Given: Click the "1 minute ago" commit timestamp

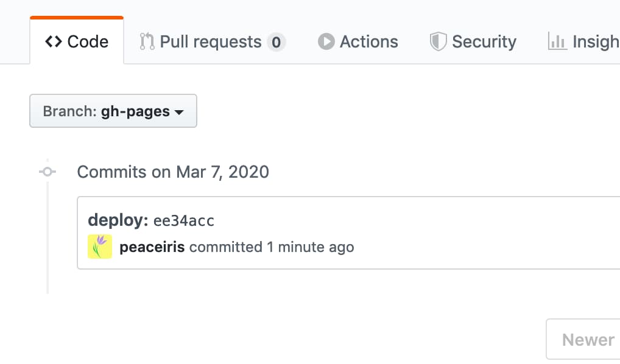Looking at the screenshot, I should coord(311,247).
